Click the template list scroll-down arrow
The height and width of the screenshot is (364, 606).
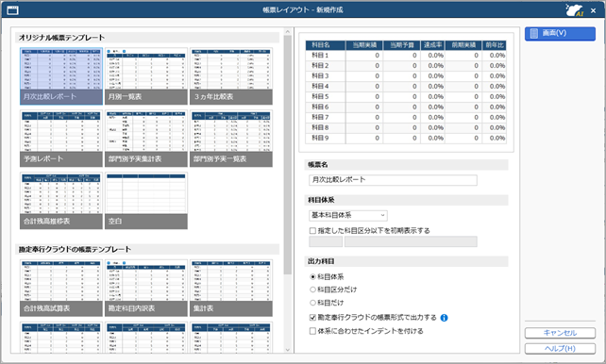tap(288, 350)
